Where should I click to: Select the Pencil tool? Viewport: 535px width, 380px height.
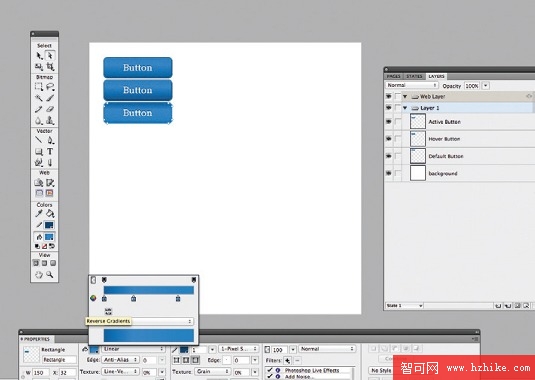[x=39, y=109]
